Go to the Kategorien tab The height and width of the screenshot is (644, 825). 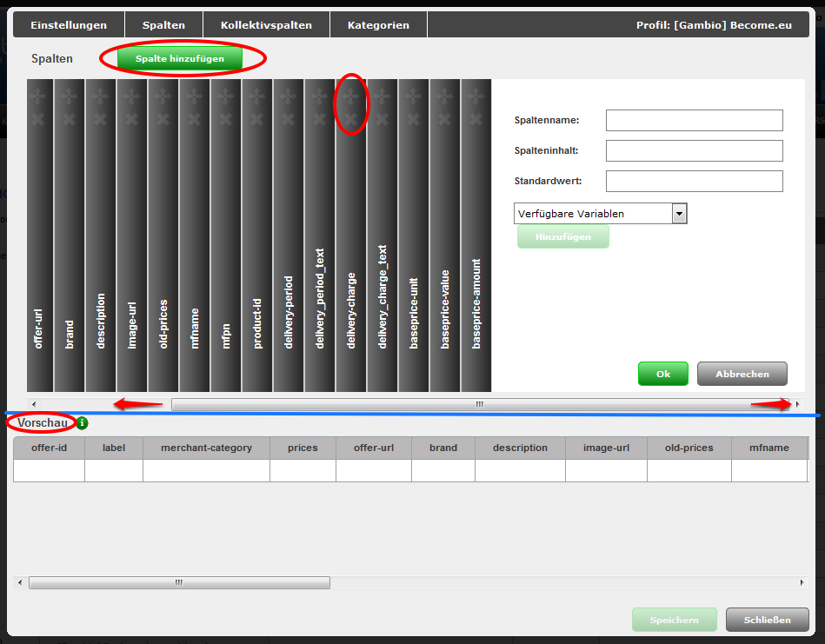[378, 25]
